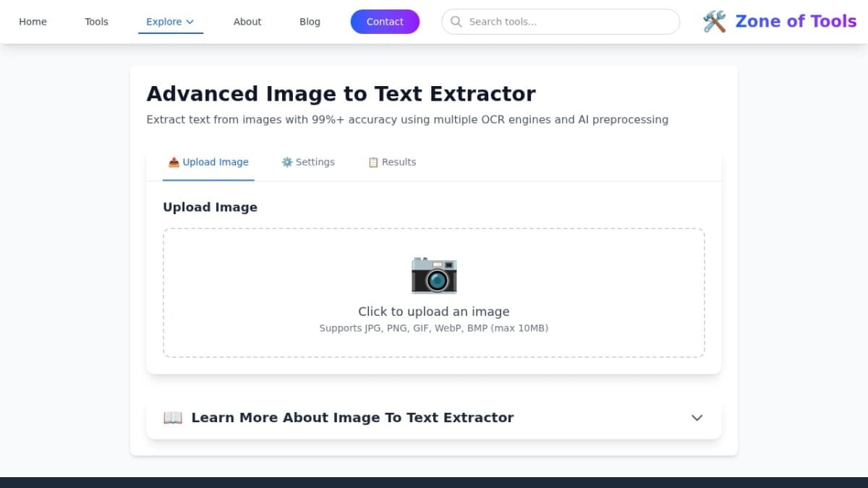Collapse the Learn More section using its chevron

[697, 418]
